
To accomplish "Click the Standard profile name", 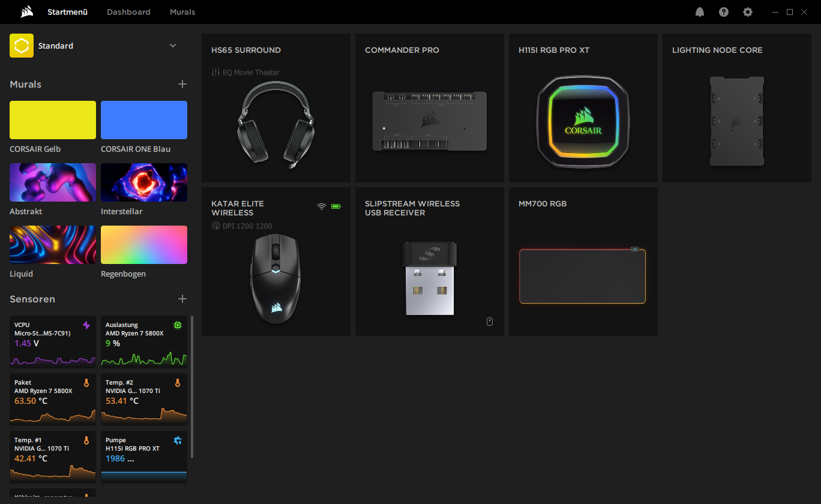I will coord(56,46).
